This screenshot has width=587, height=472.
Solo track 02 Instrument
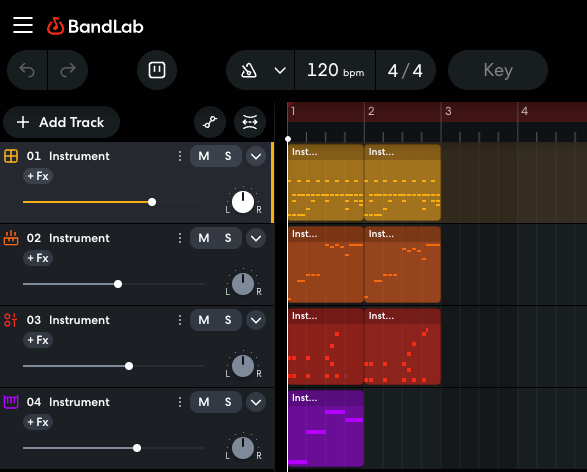[x=228, y=238]
